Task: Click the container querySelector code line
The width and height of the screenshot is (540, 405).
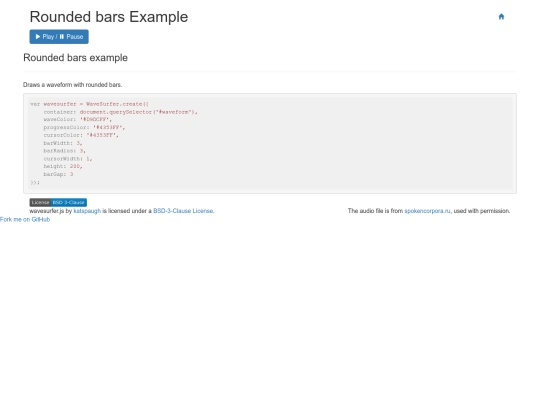Action: pyautogui.click(x=121, y=112)
